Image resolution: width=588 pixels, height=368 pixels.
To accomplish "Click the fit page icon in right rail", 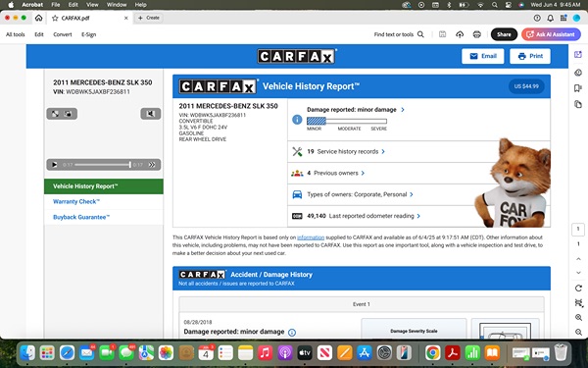I will [578, 302].
